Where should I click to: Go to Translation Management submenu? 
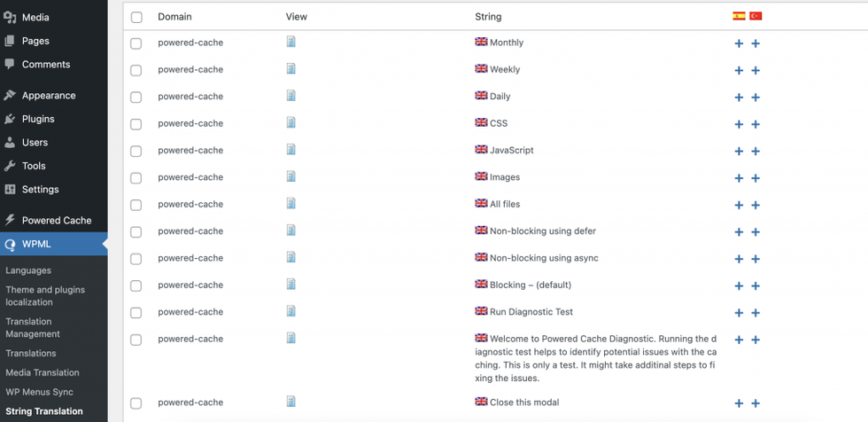[x=33, y=328]
